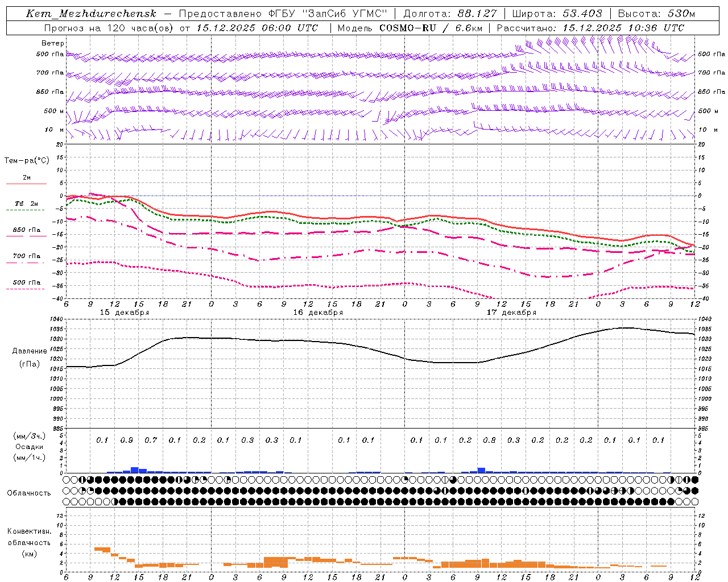Click the '15 декабря' date label

pos(125,313)
